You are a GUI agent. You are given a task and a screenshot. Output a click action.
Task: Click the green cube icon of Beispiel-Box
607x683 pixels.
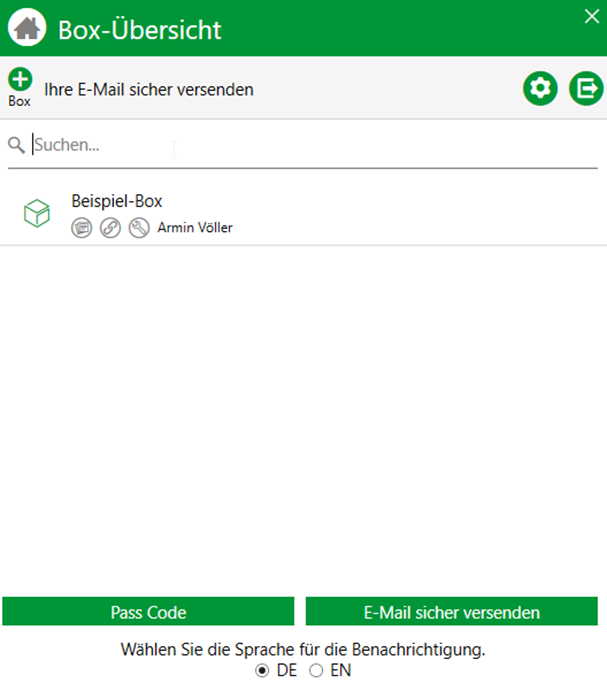point(37,213)
